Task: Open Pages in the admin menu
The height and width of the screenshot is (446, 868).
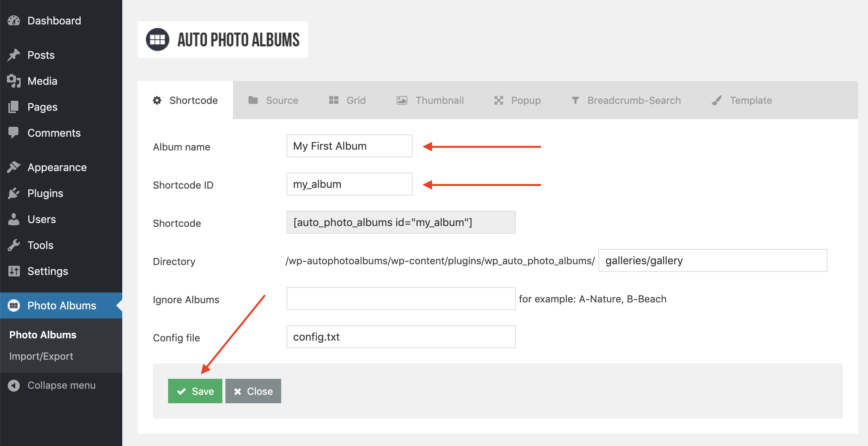Action: [61, 107]
